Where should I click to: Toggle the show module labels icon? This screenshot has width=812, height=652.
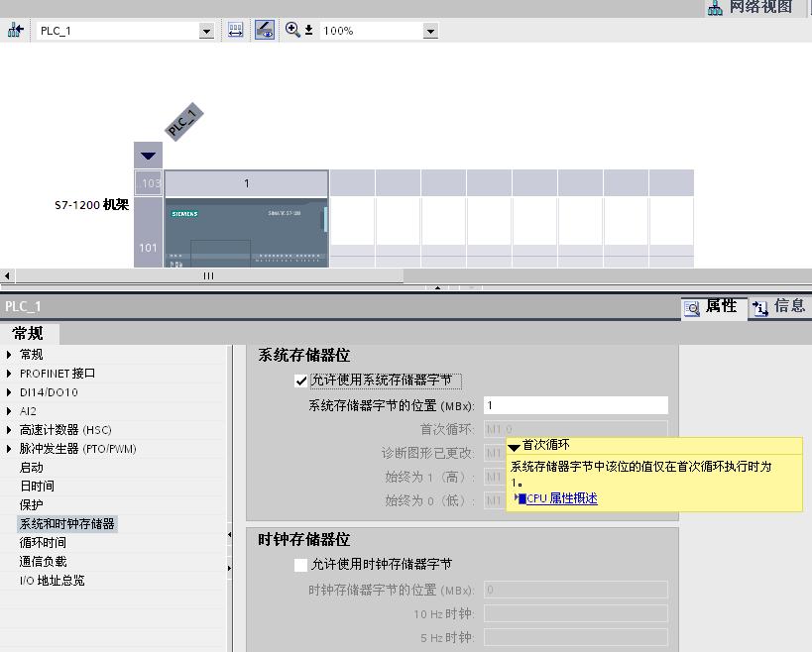pos(265,30)
